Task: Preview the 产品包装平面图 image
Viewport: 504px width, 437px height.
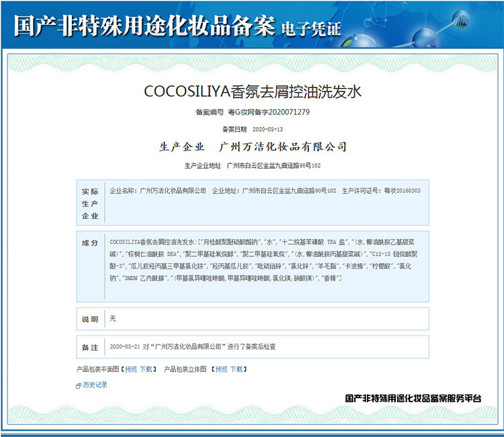Action: (x=131, y=369)
